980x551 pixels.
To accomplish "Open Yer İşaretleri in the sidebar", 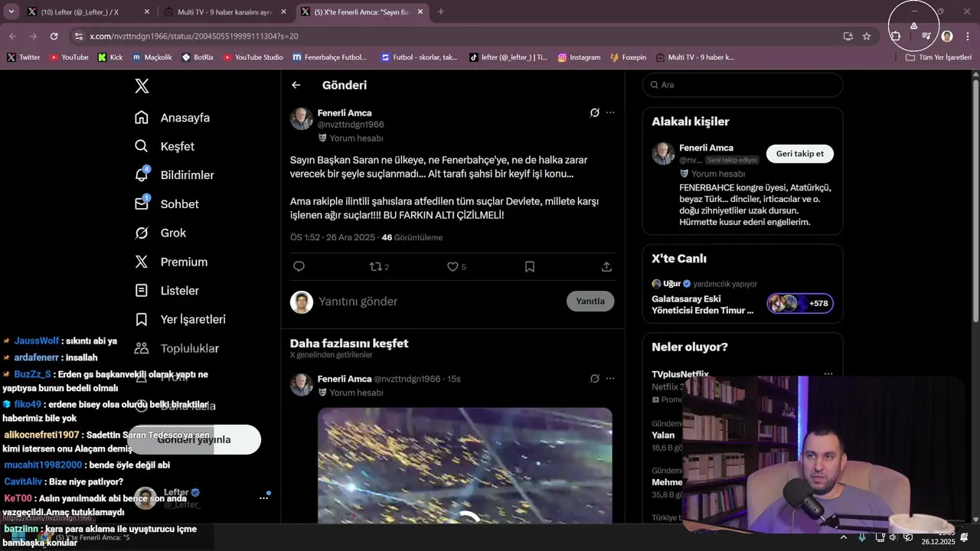I will tap(180, 319).
